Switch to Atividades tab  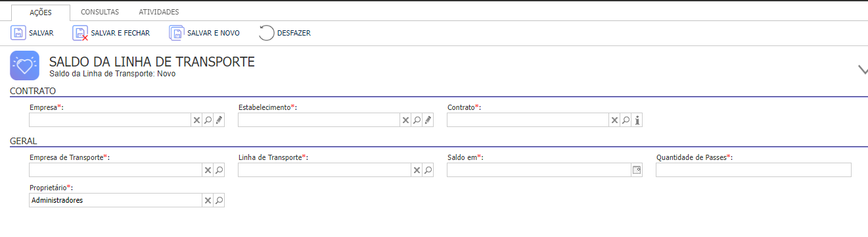(159, 12)
